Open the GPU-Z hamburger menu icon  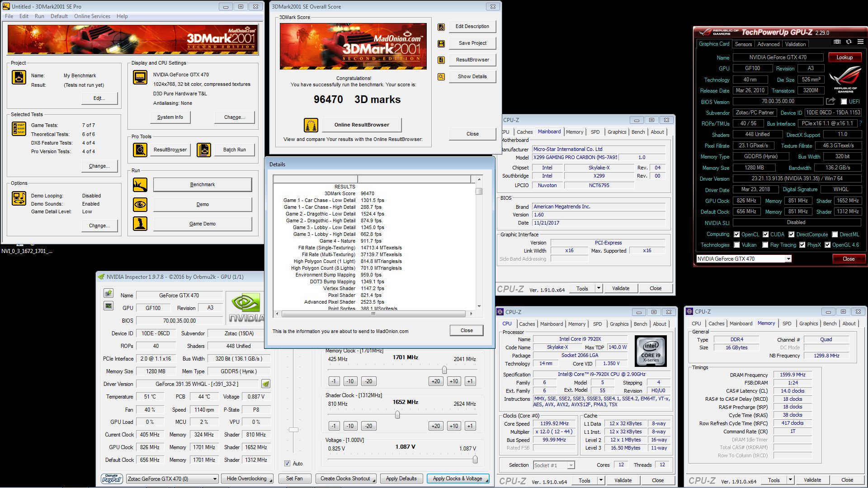pos(860,42)
